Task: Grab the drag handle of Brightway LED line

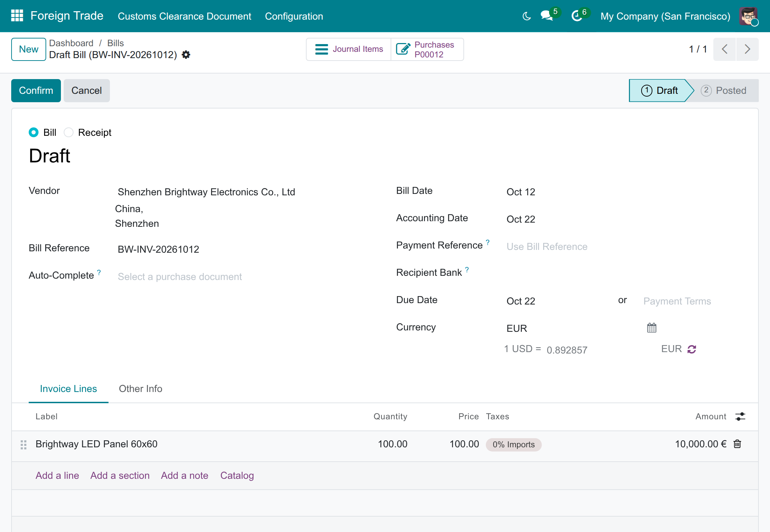Action: 23,444
